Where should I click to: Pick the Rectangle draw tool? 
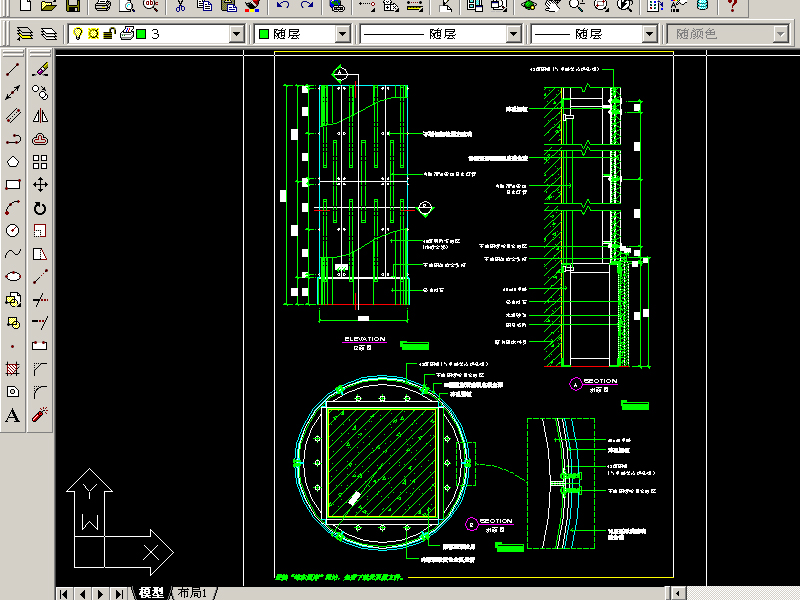tap(14, 185)
